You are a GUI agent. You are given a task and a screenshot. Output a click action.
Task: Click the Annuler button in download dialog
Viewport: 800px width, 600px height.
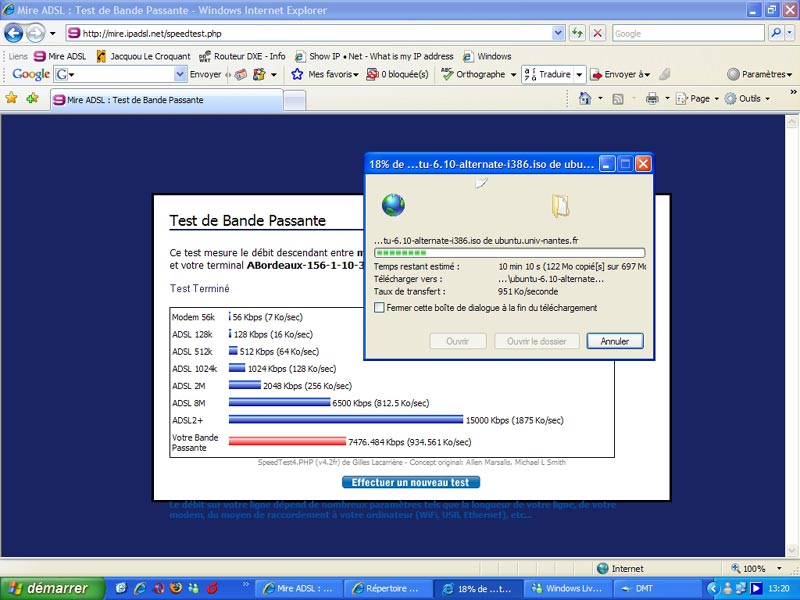614,341
